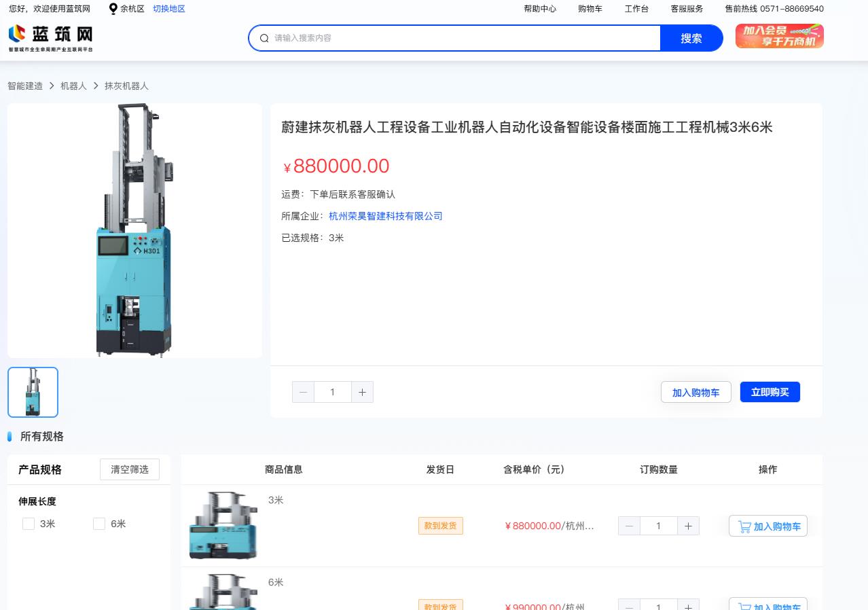The width and height of the screenshot is (868, 610).
Task: Open 帮助中心 in top navigation
Action: tap(540, 9)
